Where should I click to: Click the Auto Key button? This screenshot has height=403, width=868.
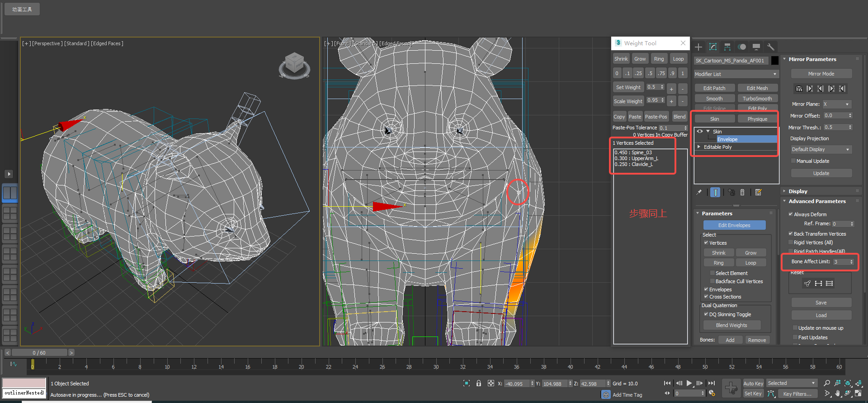point(753,384)
